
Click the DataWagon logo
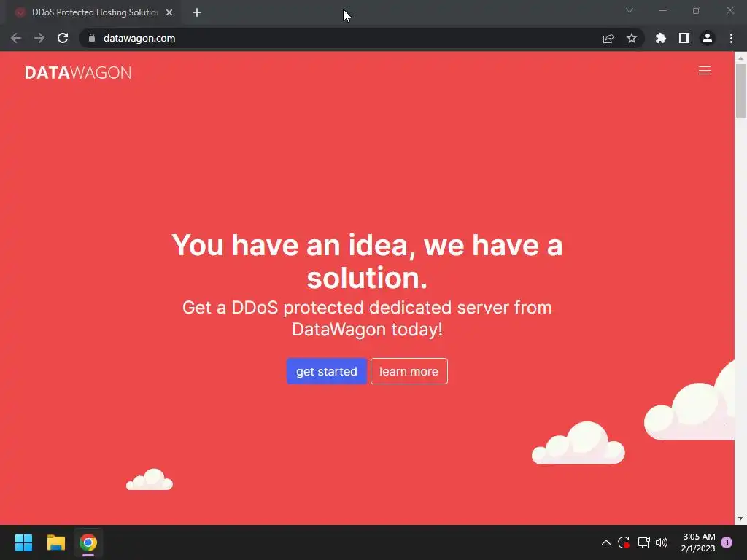pos(78,72)
